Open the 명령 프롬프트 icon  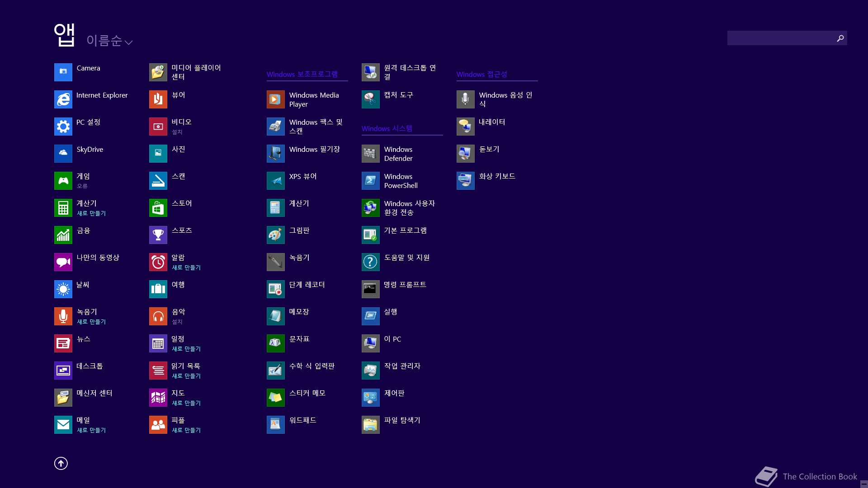[x=371, y=289]
